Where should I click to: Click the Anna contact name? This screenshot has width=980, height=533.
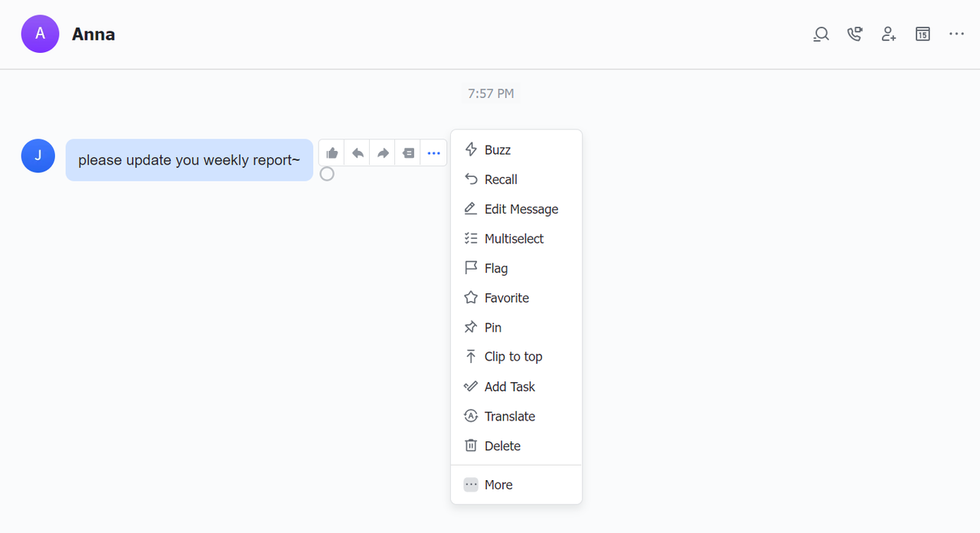[93, 34]
